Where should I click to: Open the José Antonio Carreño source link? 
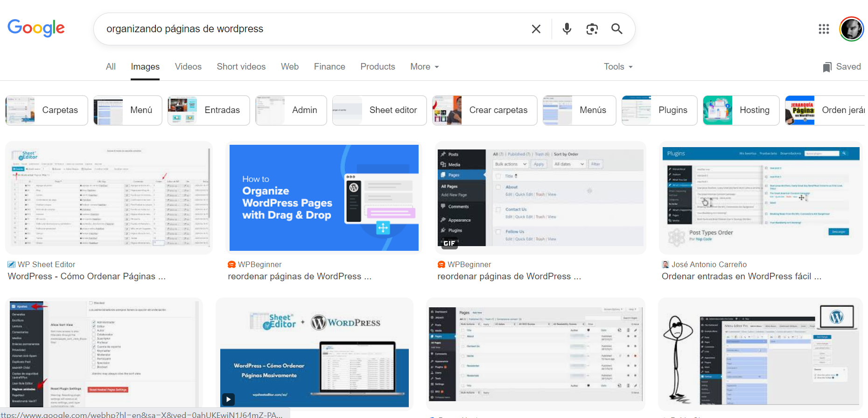tap(709, 264)
